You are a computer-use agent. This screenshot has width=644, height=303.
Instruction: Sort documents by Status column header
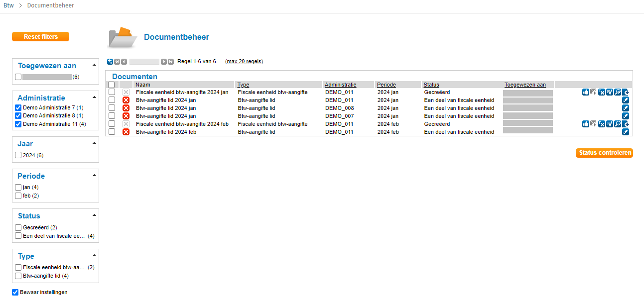click(431, 85)
